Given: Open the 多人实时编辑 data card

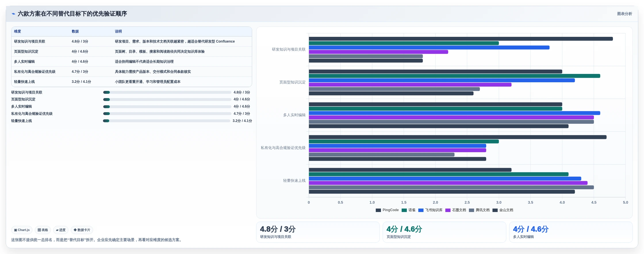Looking at the screenshot, I should point(571,232).
